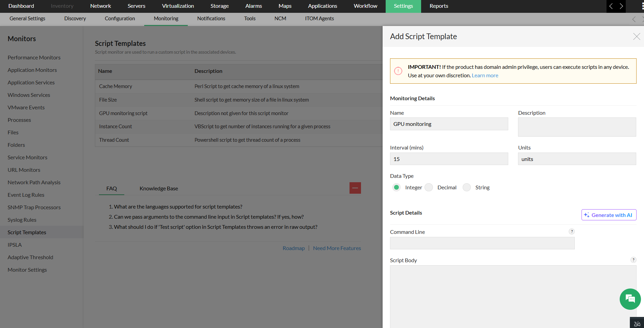
Task: Click the Generate with AI button
Action: click(609, 215)
